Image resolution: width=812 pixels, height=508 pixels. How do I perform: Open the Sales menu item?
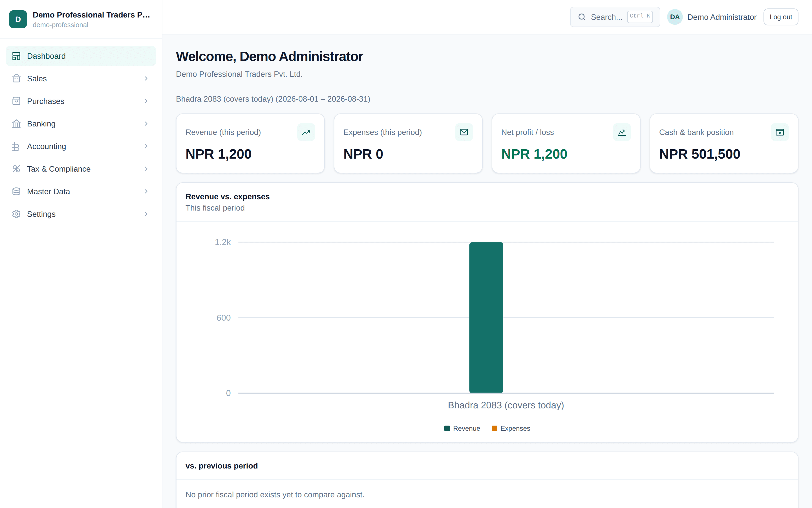(81, 79)
